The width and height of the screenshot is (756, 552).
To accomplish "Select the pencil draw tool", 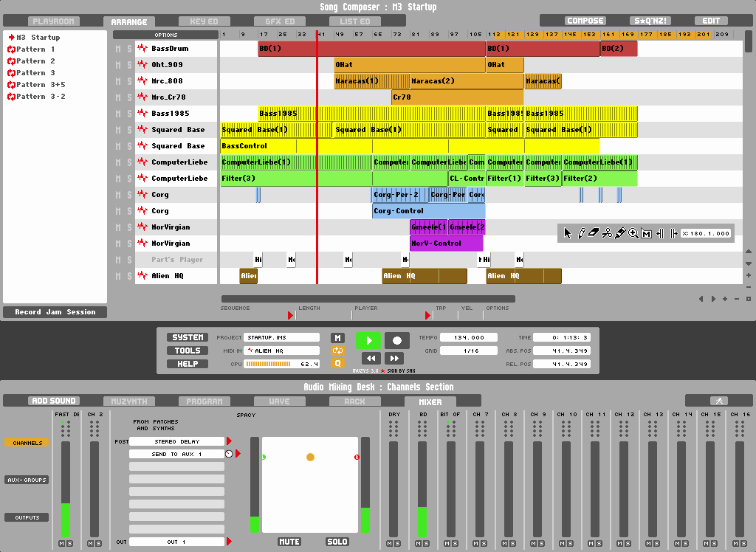I will pos(582,233).
